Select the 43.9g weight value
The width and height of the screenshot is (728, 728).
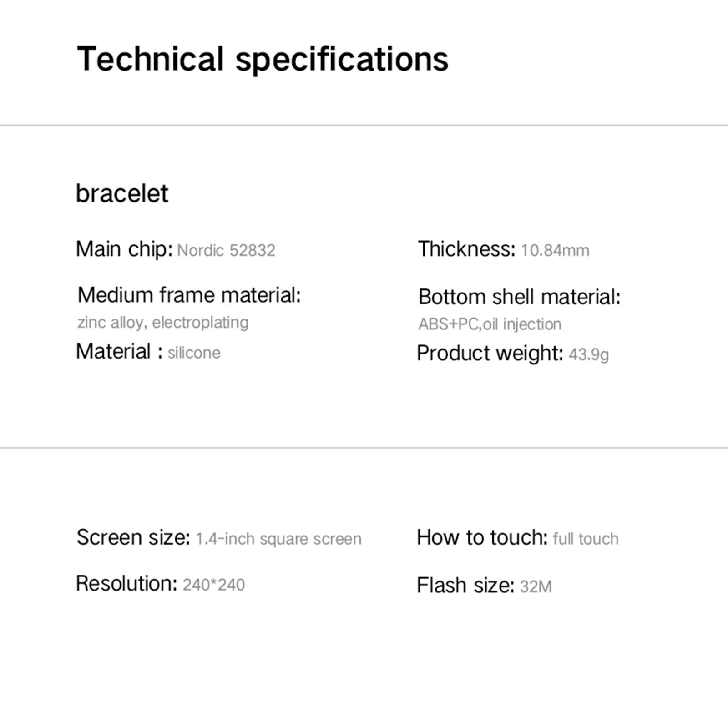pyautogui.click(x=588, y=354)
